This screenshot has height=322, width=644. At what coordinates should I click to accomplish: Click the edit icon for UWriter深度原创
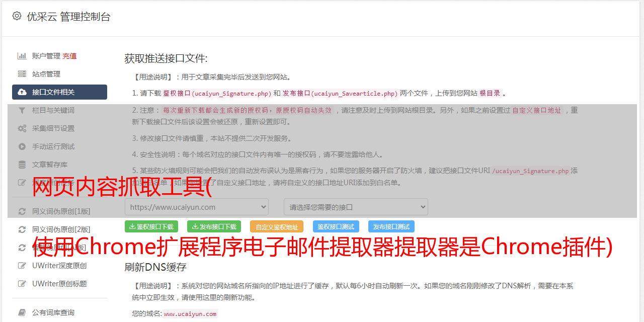point(22,266)
